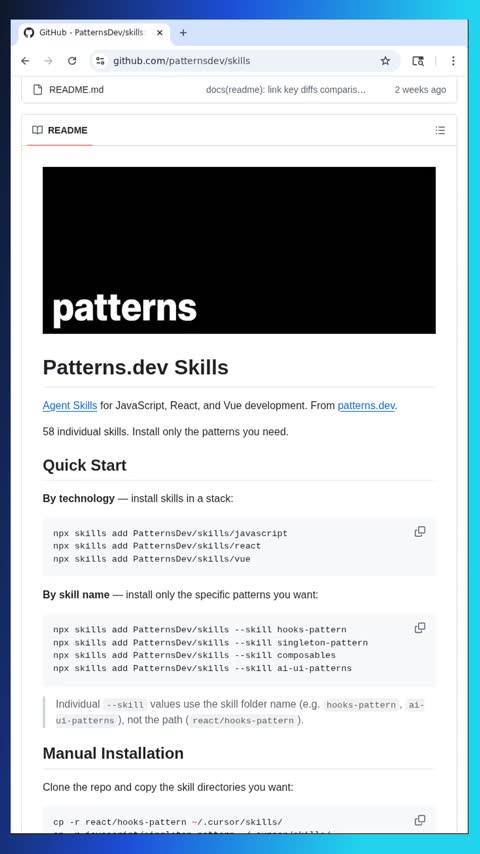Select the GitHub - PatternsDev/skills browser tab

(92, 33)
